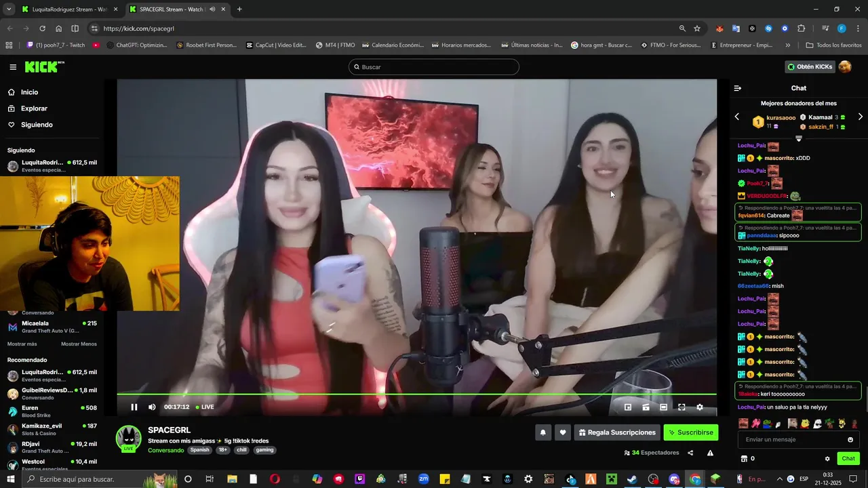The image size is (868, 488).
Task: Open the emoji picker in chat
Action: (x=850, y=439)
